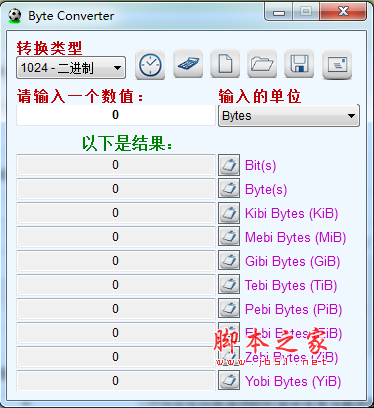Click the Bit(s) label
The height and width of the screenshot is (408, 374).
click(x=261, y=165)
